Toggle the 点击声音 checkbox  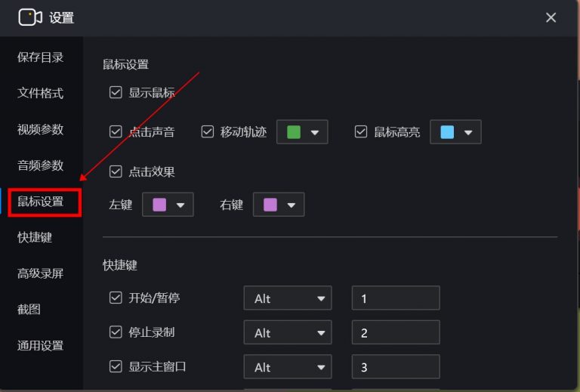coord(116,132)
